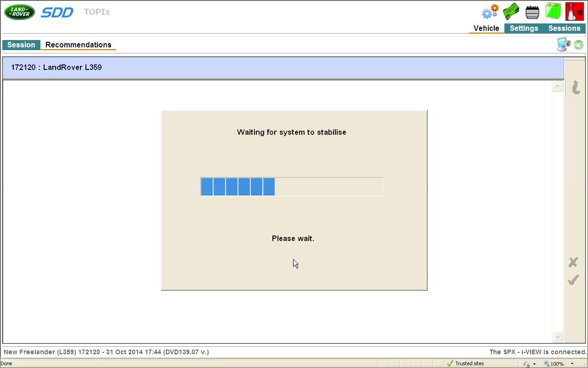588x368 pixels.
Task: Open the zoom level 100% dropdown arrow
Action: [572, 364]
